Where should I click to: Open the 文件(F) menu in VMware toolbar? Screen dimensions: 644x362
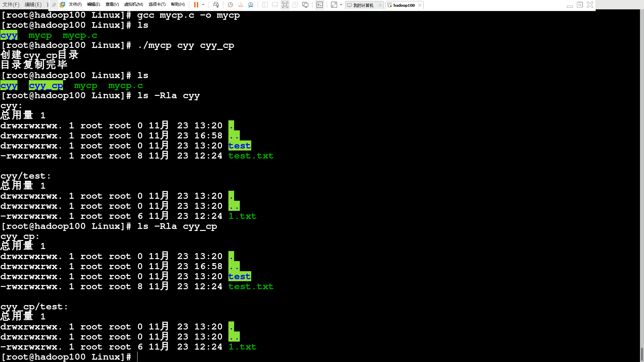75,4
